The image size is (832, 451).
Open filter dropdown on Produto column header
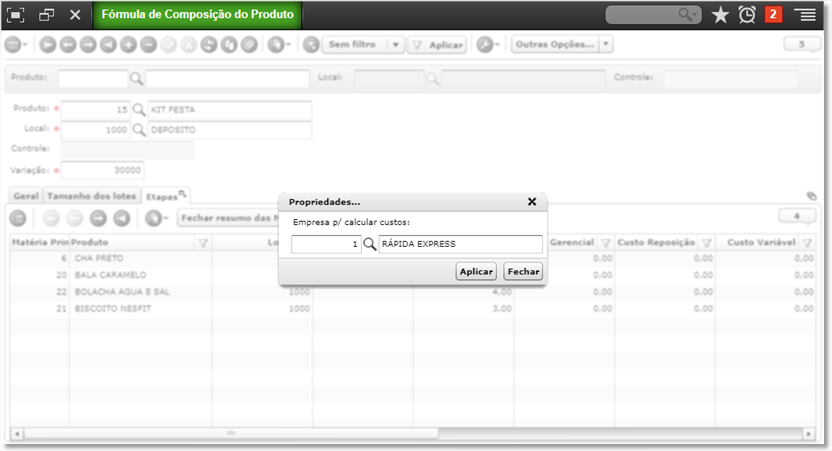[x=203, y=243]
